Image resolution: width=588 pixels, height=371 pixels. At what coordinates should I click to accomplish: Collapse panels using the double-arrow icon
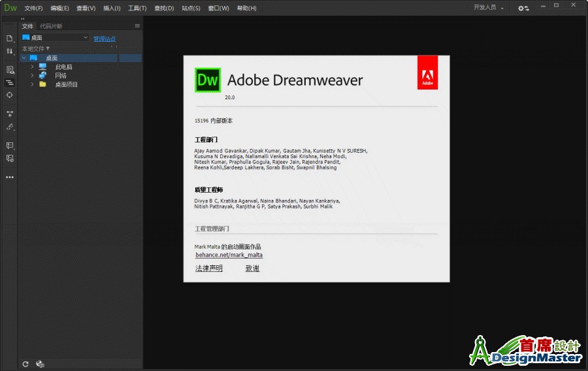click(22, 18)
